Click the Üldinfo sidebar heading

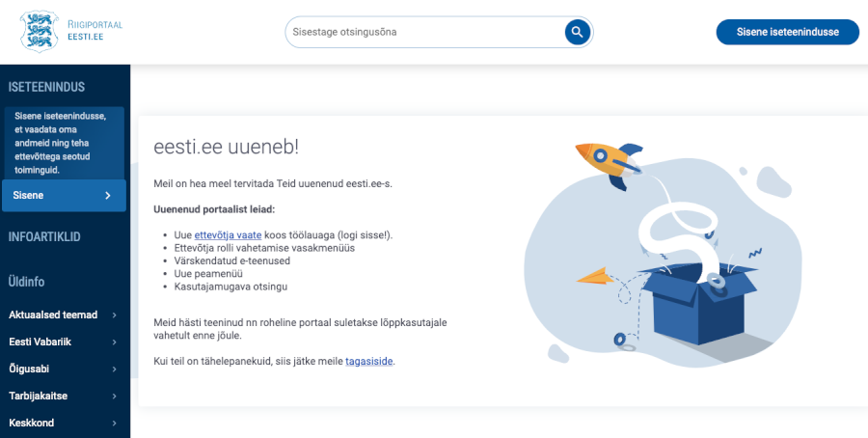27,282
